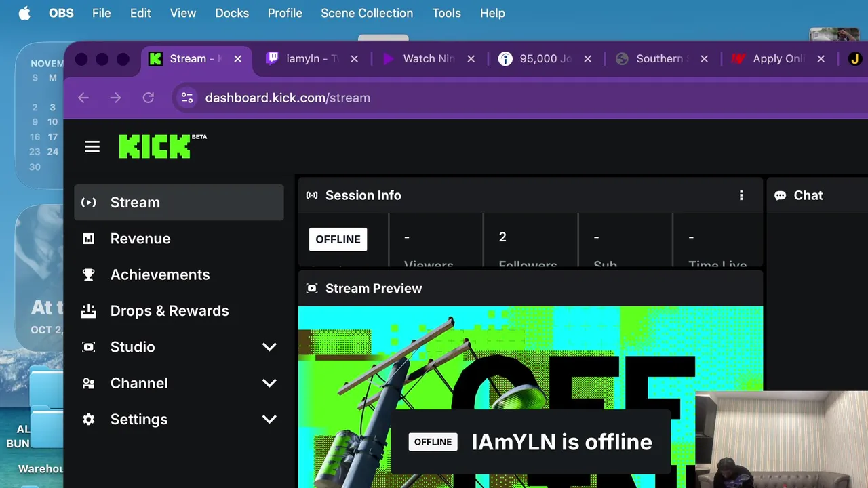
Task: Close the Stream - Kick tab
Action: (x=238, y=59)
